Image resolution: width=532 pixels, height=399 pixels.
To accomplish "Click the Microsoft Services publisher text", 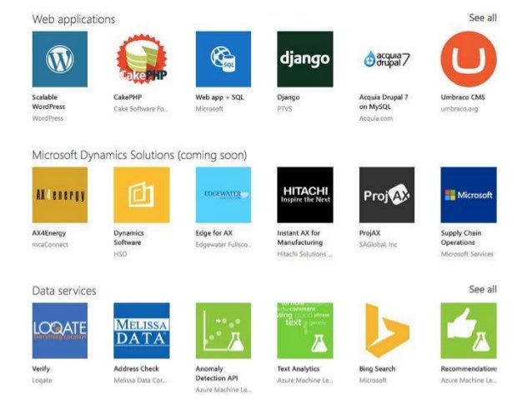I will [x=467, y=254].
